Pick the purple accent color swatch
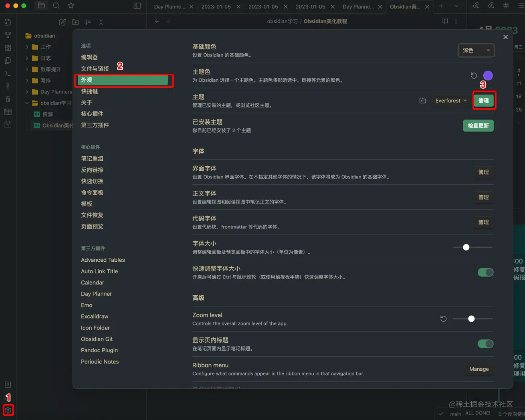 click(488, 75)
